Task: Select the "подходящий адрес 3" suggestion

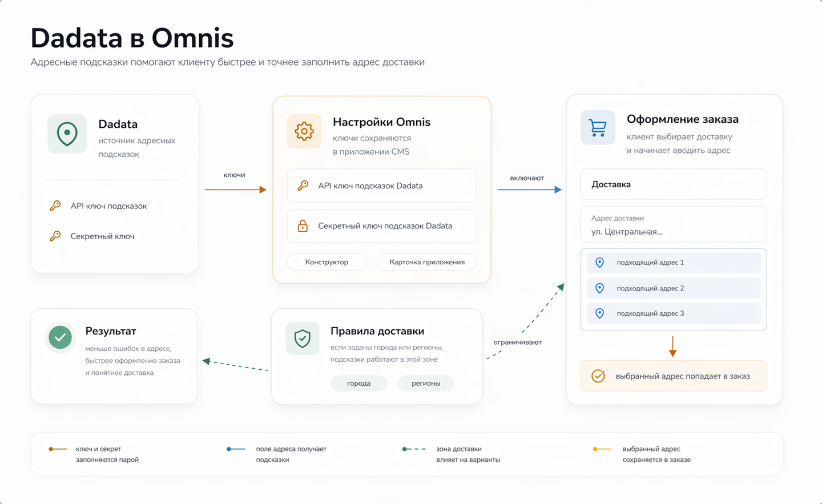Action: click(674, 313)
